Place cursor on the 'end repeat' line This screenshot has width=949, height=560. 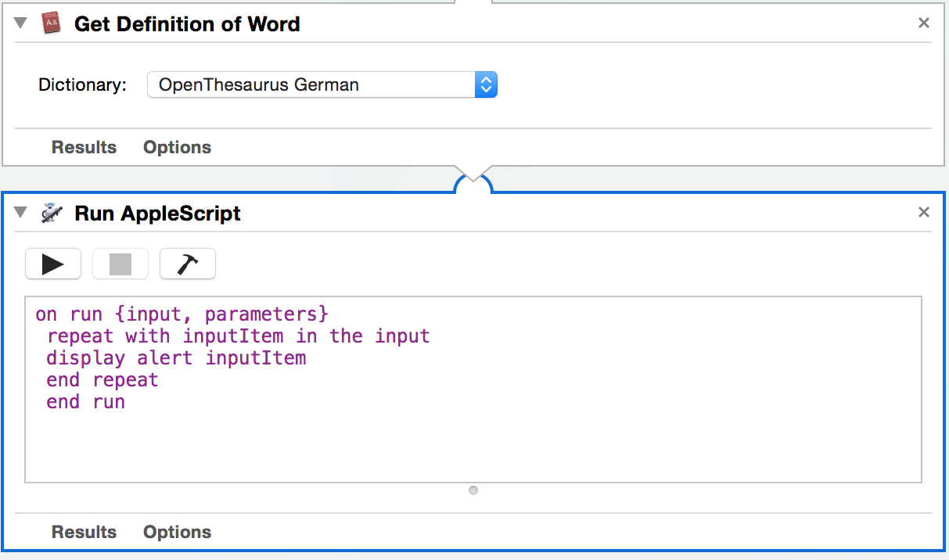click(102, 380)
